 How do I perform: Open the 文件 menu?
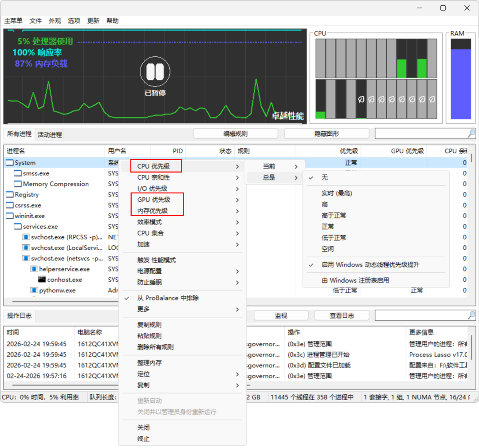35,20
